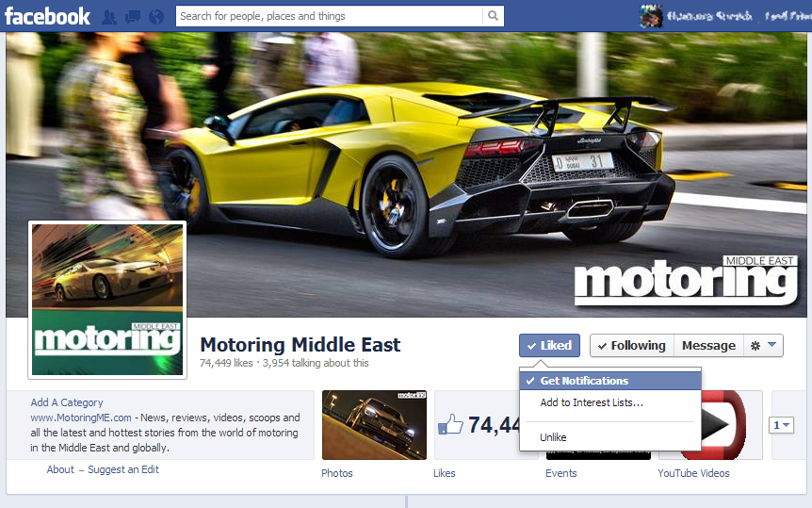Toggle the Following button
This screenshot has height=508, width=812.
(632, 346)
